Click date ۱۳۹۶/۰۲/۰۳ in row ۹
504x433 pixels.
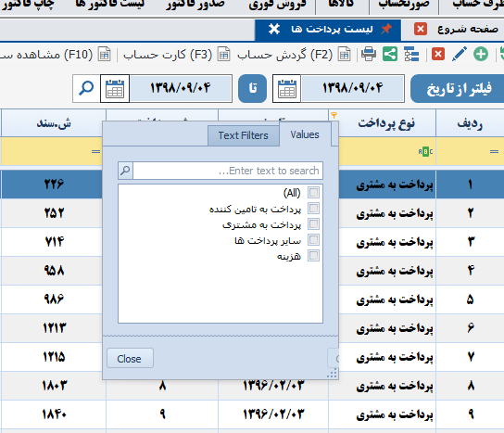[x=273, y=414]
